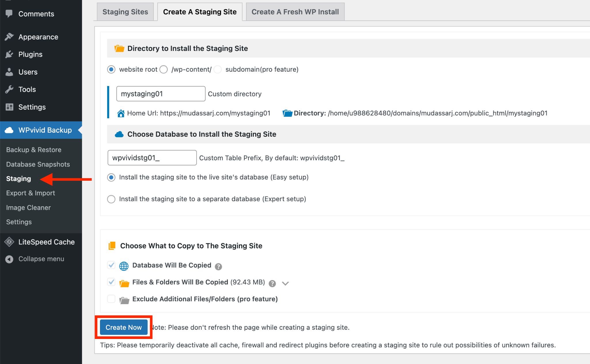Viewport: 590px width, 364px height.
Task: Click the Create Now button
Action: [124, 327]
